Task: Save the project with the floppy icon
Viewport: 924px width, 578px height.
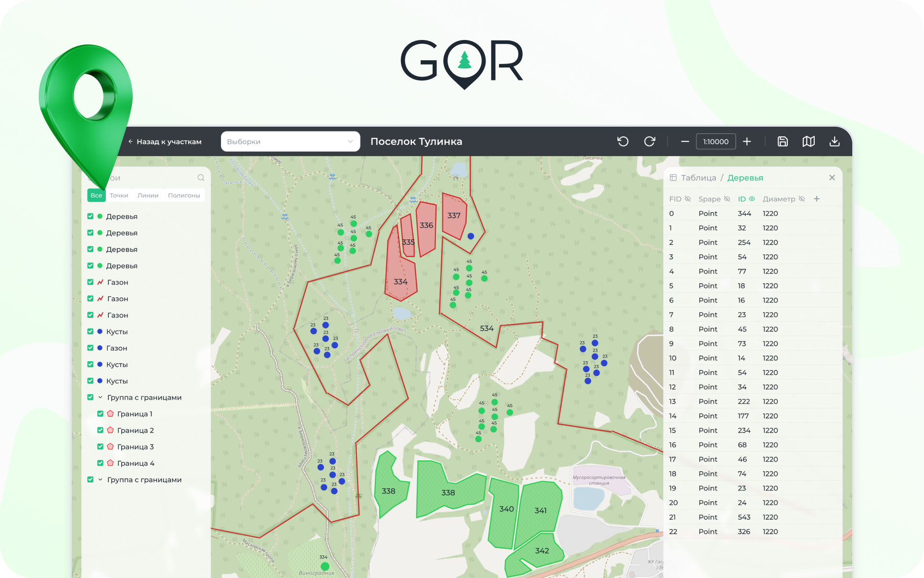Action: click(x=783, y=142)
